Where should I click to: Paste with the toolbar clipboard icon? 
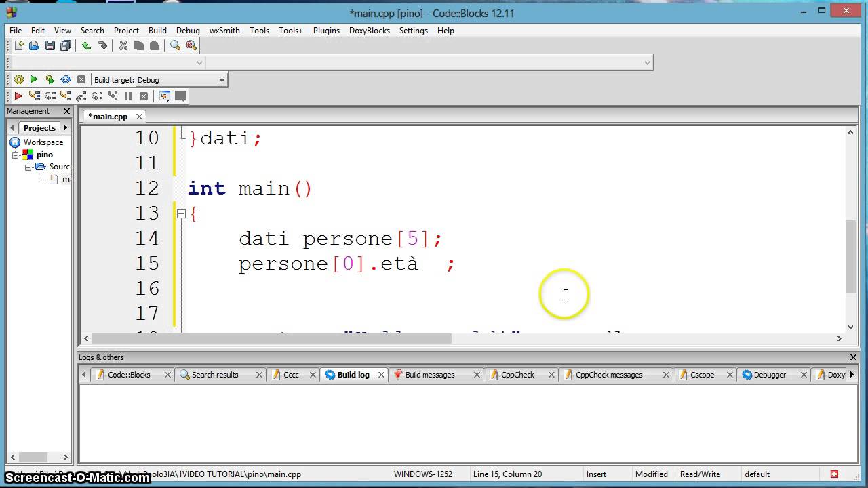point(155,45)
